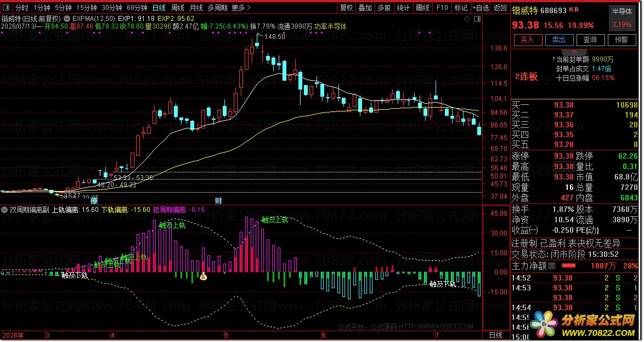Toggle right info panel icon on chart header

477,19
